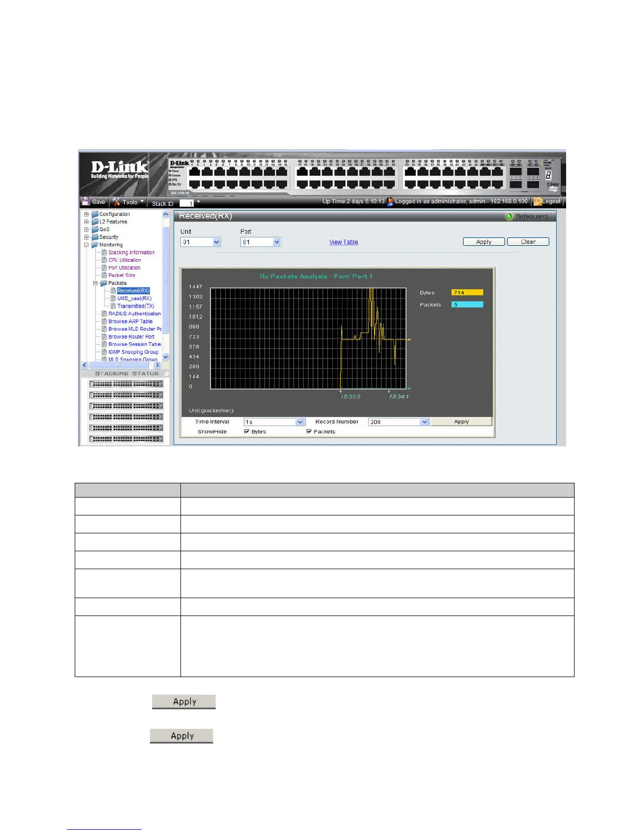The width and height of the screenshot is (644, 834).
Task: Expand the Configuration folder
Action: tap(86, 214)
